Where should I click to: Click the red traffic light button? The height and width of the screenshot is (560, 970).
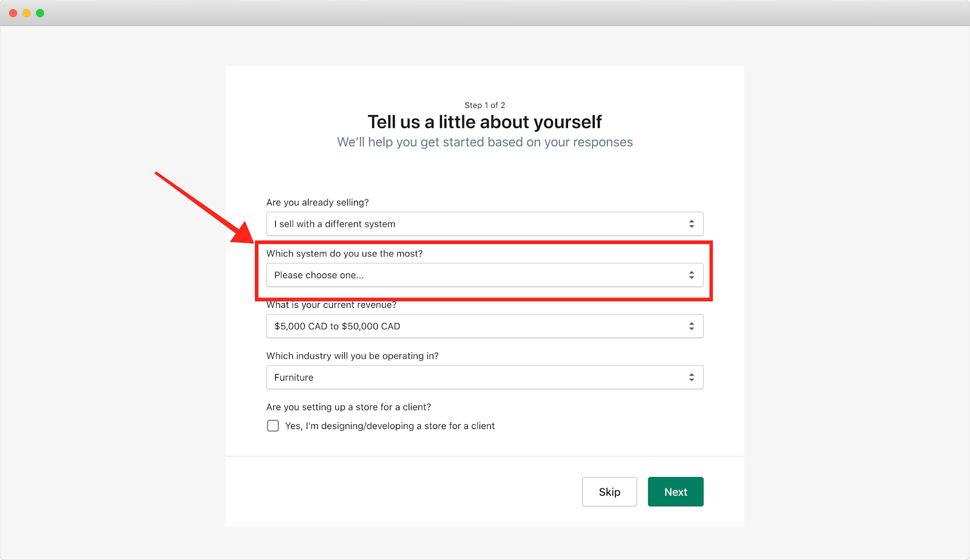point(12,12)
